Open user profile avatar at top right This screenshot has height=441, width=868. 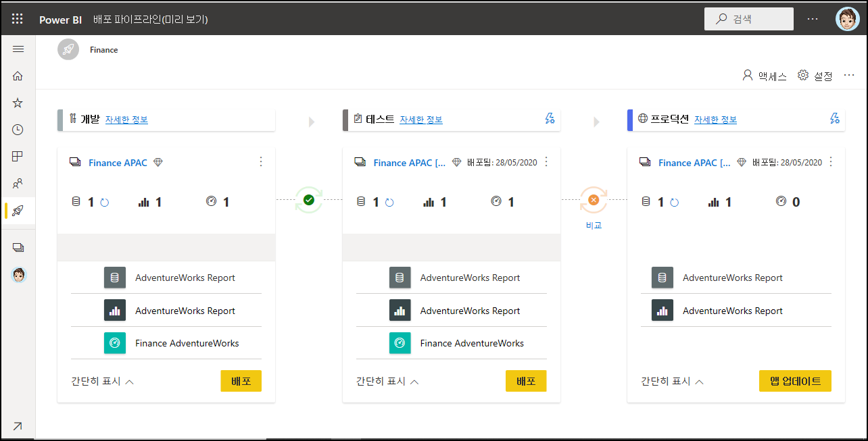pyautogui.click(x=847, y=19)
